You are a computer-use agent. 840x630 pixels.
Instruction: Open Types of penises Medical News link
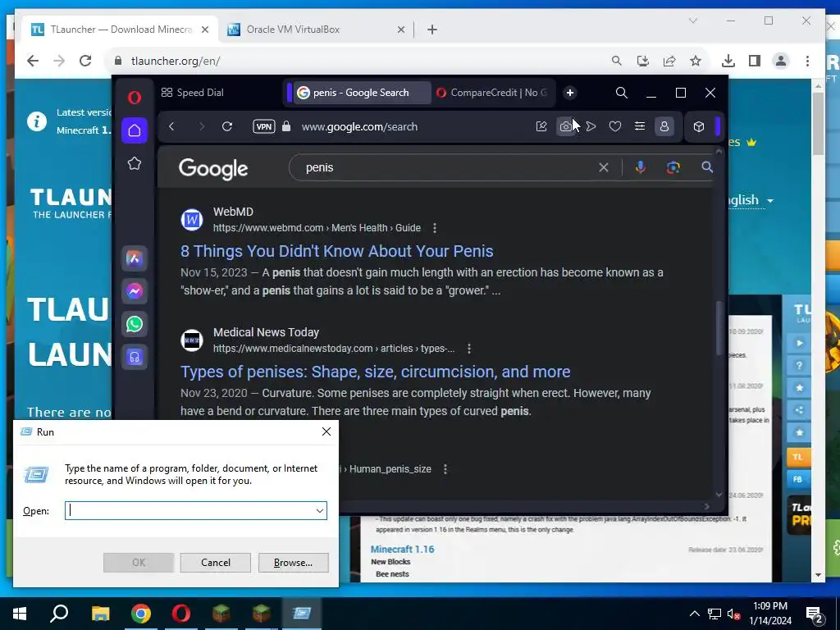tap(376, 372)
